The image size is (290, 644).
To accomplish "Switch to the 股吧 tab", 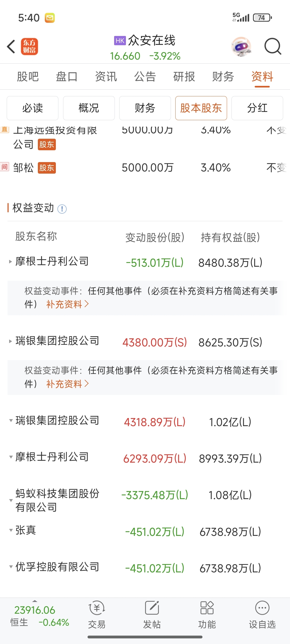I will 28,77.
